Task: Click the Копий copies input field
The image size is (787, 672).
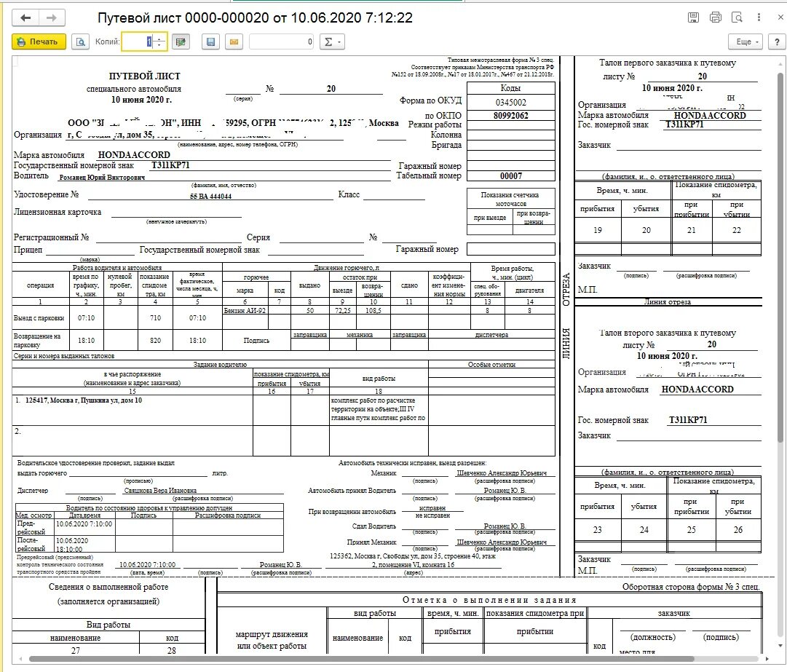Action: 138,41
